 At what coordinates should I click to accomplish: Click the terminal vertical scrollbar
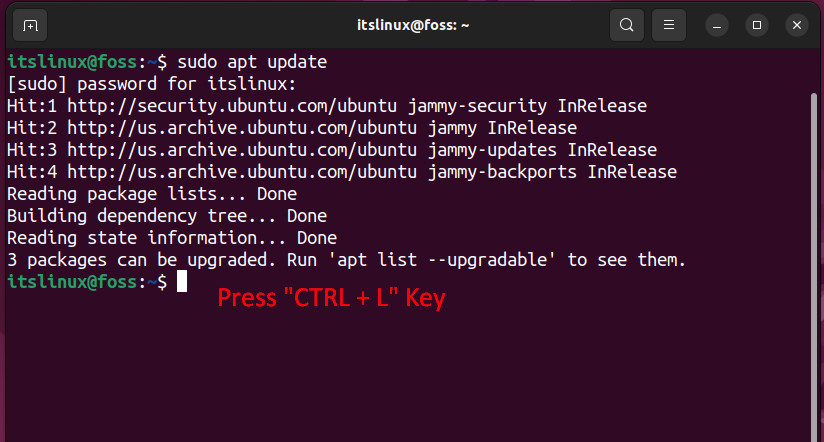click(813, 265)
